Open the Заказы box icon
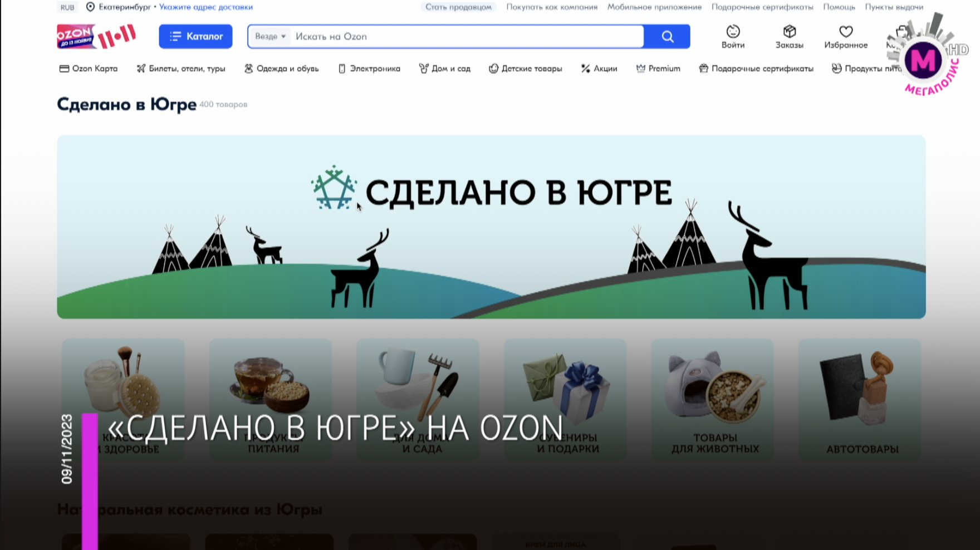 pyautogui.click(x=790, y=37)
